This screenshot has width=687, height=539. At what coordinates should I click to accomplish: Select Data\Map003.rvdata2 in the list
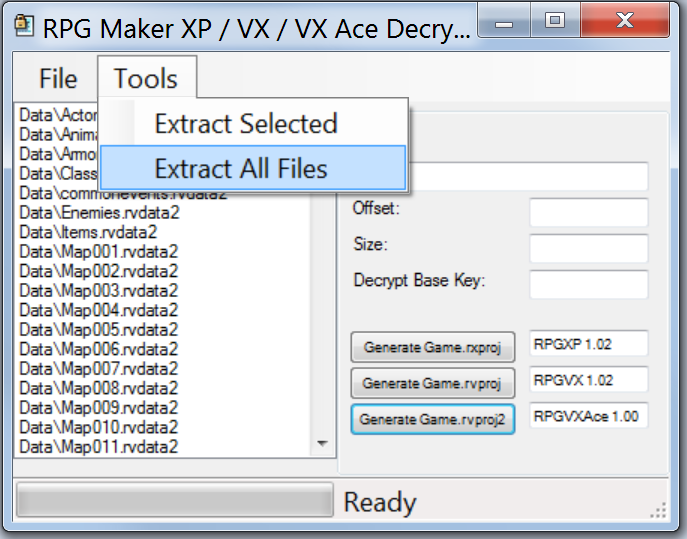pos(99,291)
